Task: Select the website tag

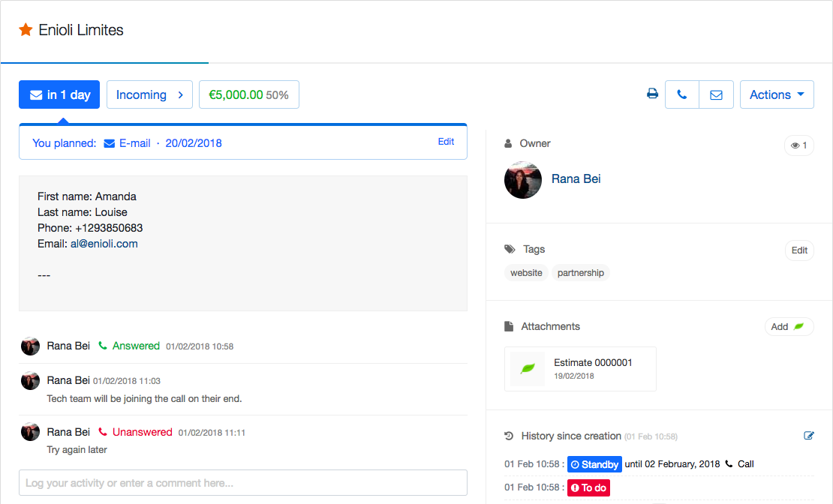Action: click(526, 273)
